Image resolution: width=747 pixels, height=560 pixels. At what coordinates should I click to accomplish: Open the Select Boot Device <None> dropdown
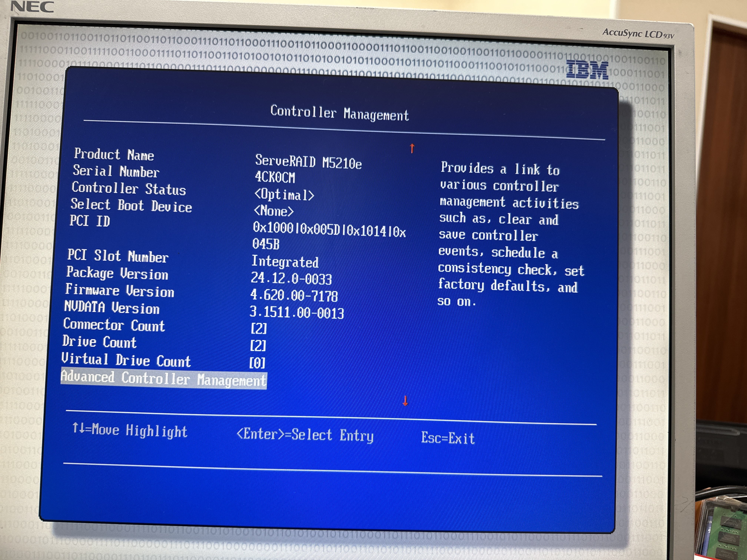274,211
